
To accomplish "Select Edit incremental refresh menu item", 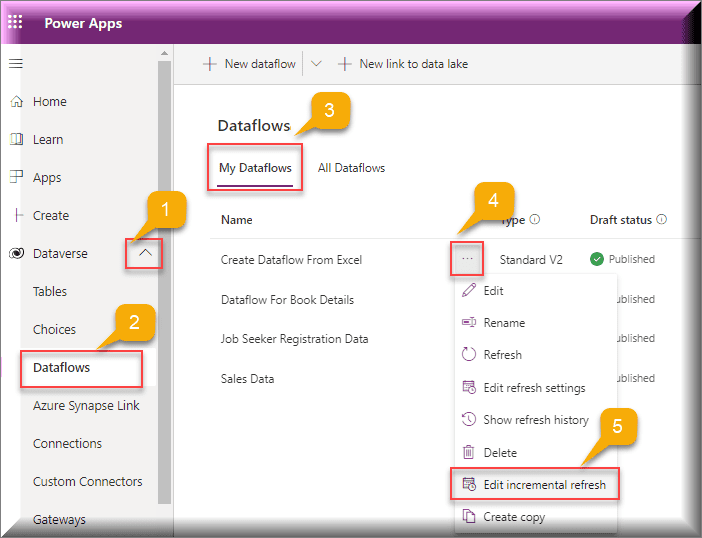I will pyautogui.click(x=535, y=484).
